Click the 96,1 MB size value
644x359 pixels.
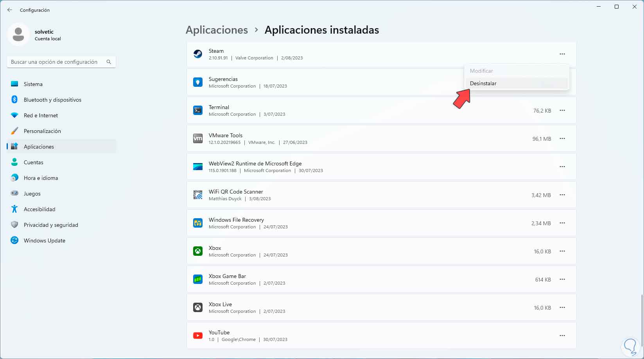(x=542, y=139)
